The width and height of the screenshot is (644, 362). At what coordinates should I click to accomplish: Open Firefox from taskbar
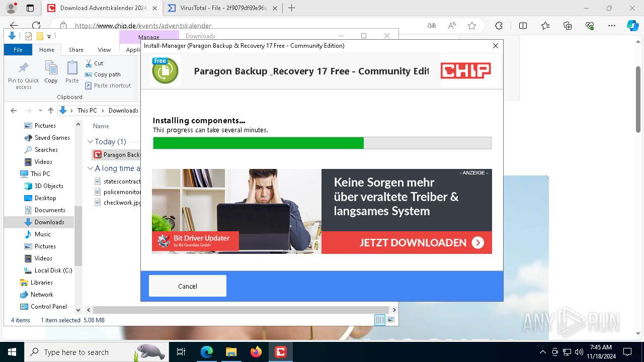[256, 352]
